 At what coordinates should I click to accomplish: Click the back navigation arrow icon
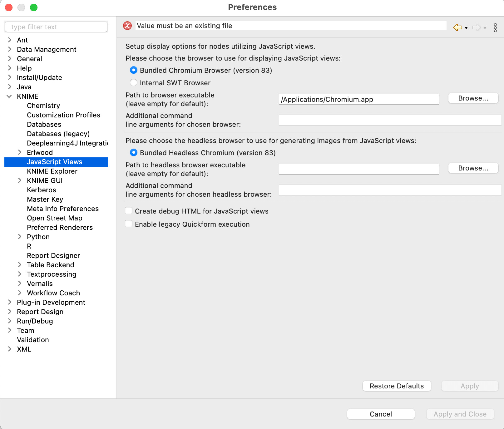tap(457, 27)
